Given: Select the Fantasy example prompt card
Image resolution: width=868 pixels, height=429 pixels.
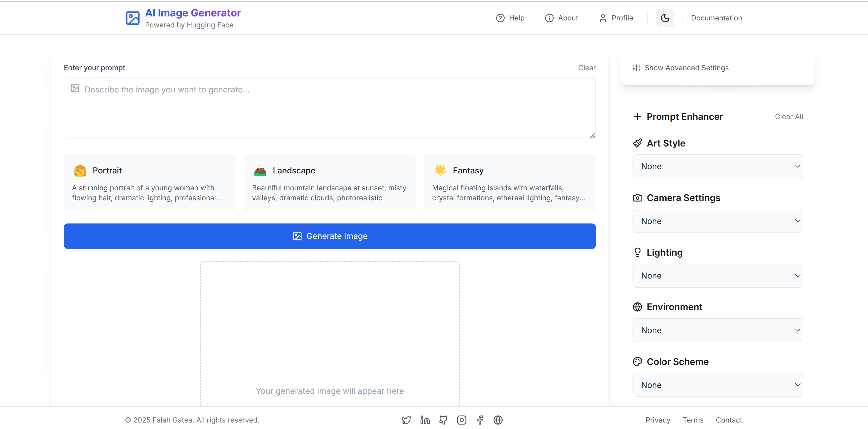Looking at the screenshot, I should (x=510, y=183).
